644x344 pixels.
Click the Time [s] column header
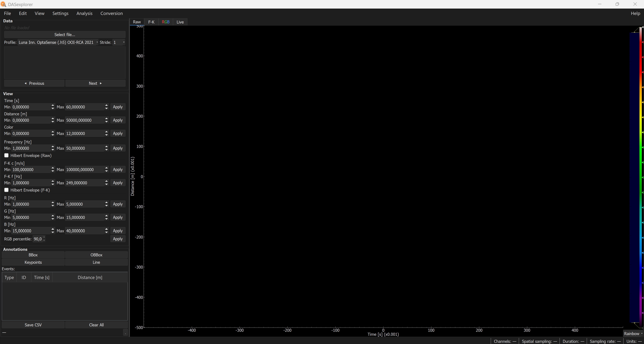tap(42, 278)
